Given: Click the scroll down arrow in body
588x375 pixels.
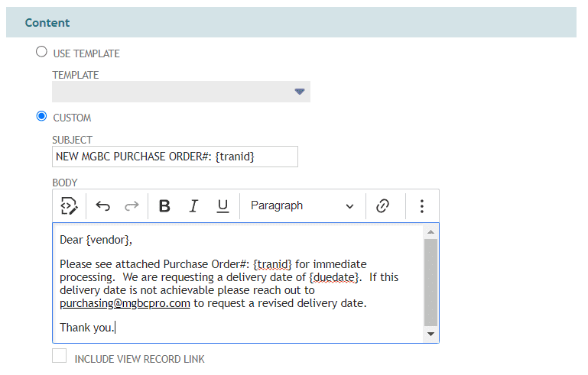Looking at the screenshot, I should pyautogui.click(x=431, y=334).
